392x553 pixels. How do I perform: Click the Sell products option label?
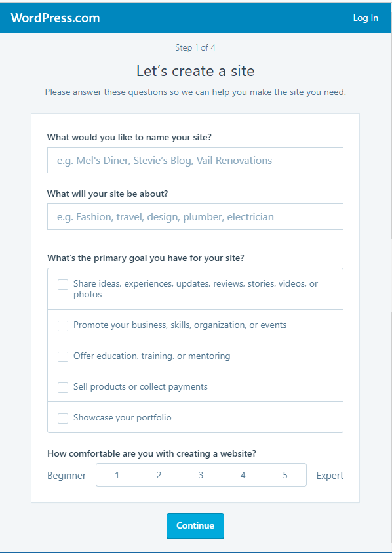[x=140, y=386]
